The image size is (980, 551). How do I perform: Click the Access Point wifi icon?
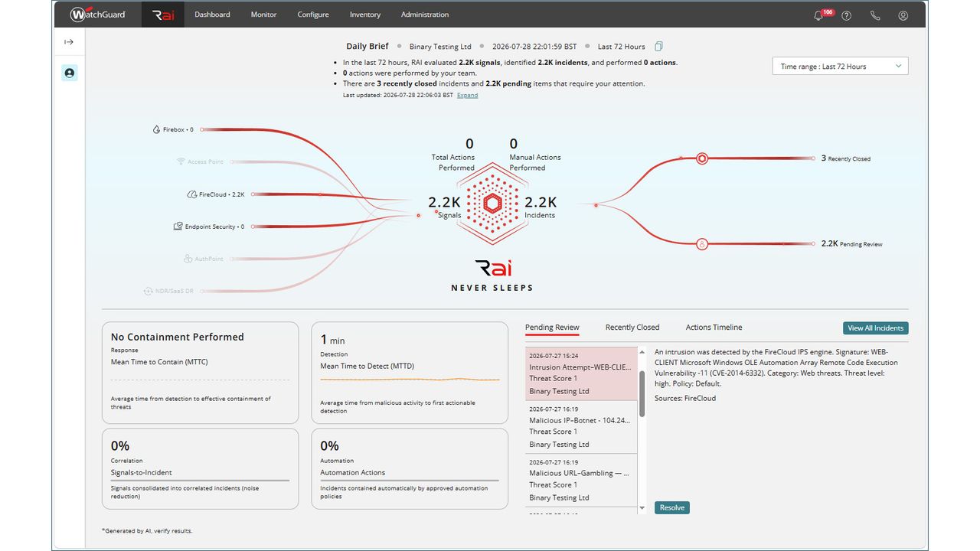181,162
